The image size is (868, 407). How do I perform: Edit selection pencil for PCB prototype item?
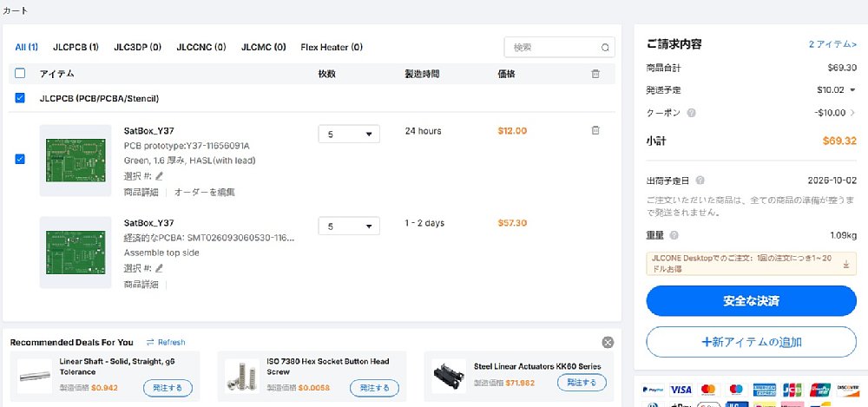pos(160,176)
